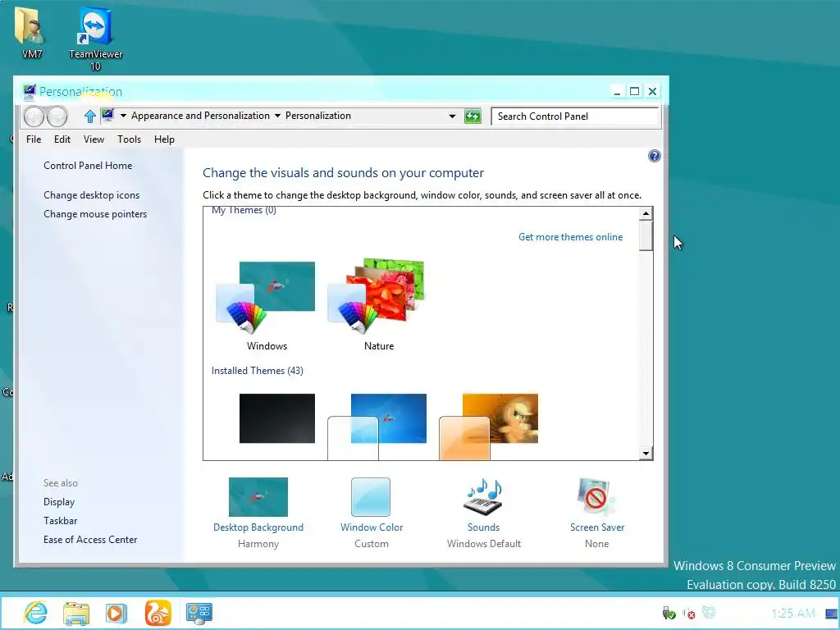840x630 pixels.
Task: Select the Nature theme
Action: coord(378,305)
